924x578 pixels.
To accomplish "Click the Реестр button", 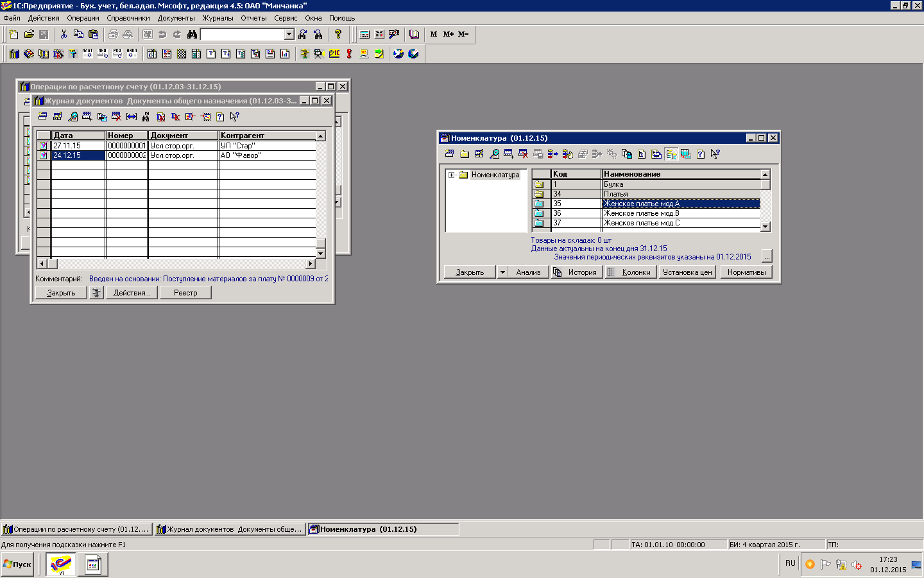I will pos(185,293).
